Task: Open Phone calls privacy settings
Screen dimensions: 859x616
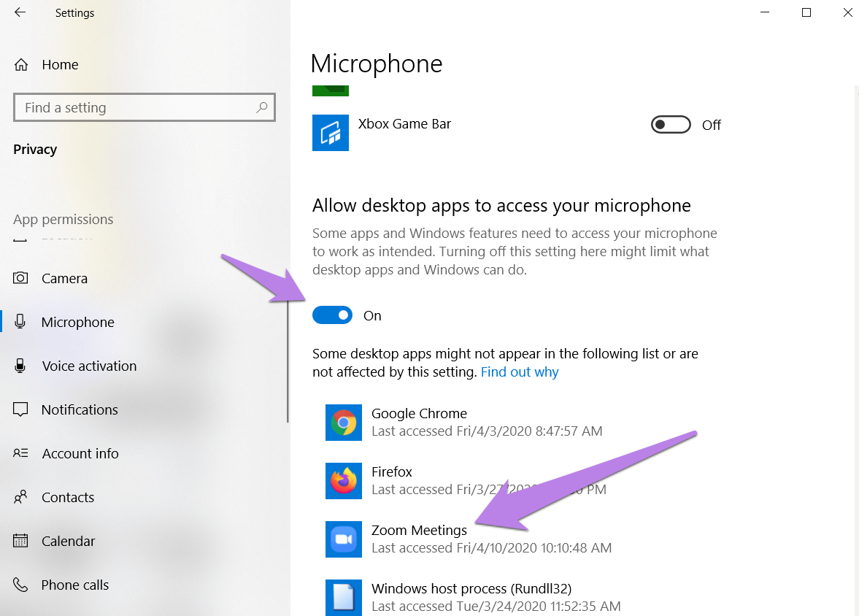Action: [x=75, y=585]
